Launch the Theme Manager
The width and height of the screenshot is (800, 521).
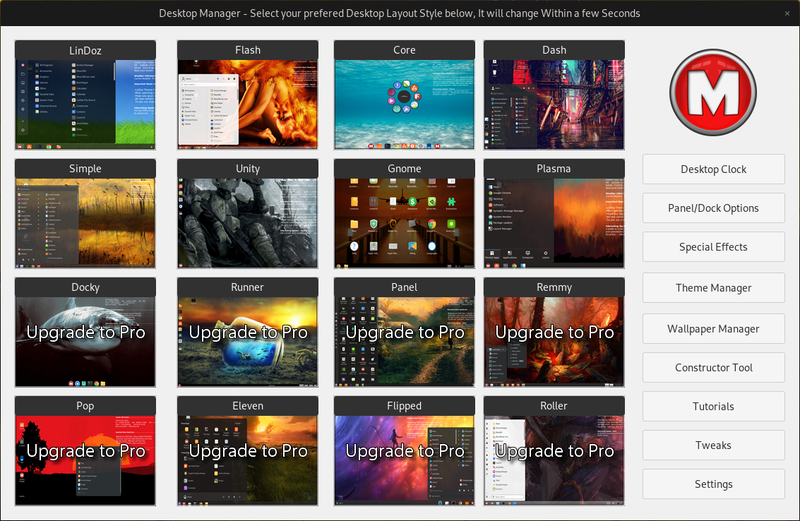[713, 288]
